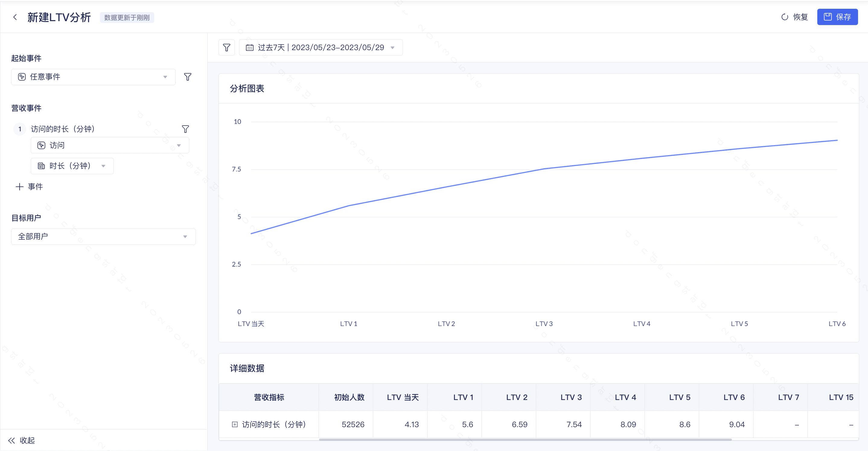The width and height of the screenshot is (868, 451).
Task: Collapse the sidebar with the 收起 arrows
Action: click(x=12, y=440)
